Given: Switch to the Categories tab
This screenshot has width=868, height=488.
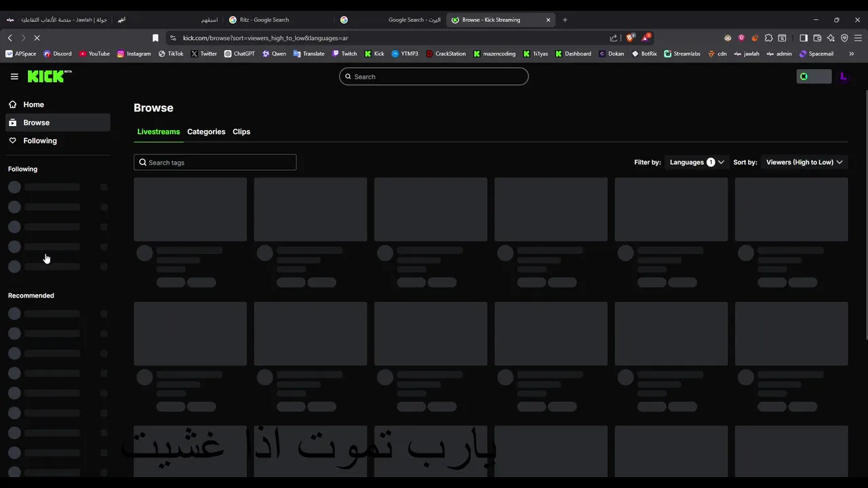Looking at the screenshot, I should tap(206, 131).
